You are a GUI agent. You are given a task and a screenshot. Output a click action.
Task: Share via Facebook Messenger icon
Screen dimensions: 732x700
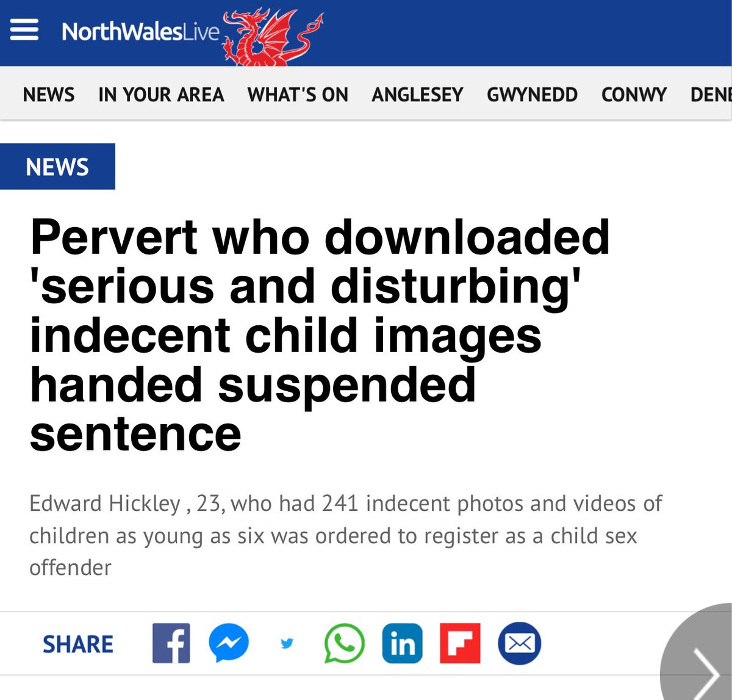(229, 643)
